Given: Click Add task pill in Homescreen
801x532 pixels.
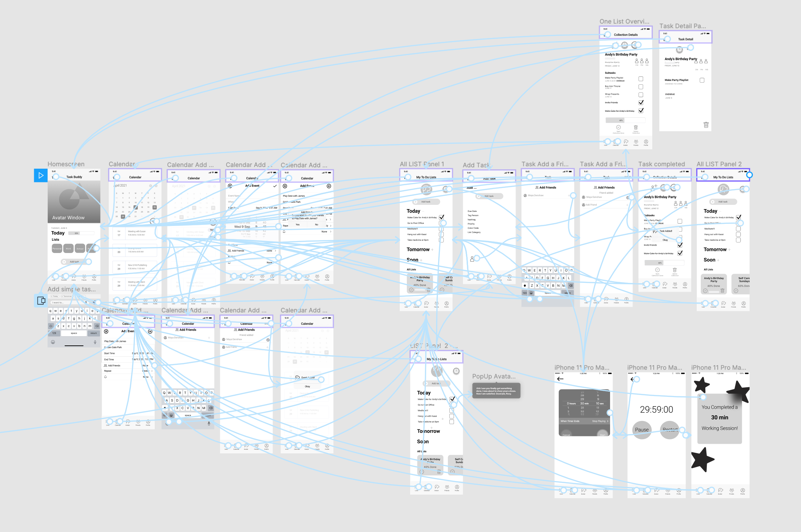Looking at the screenshot, I should point(74,262).
